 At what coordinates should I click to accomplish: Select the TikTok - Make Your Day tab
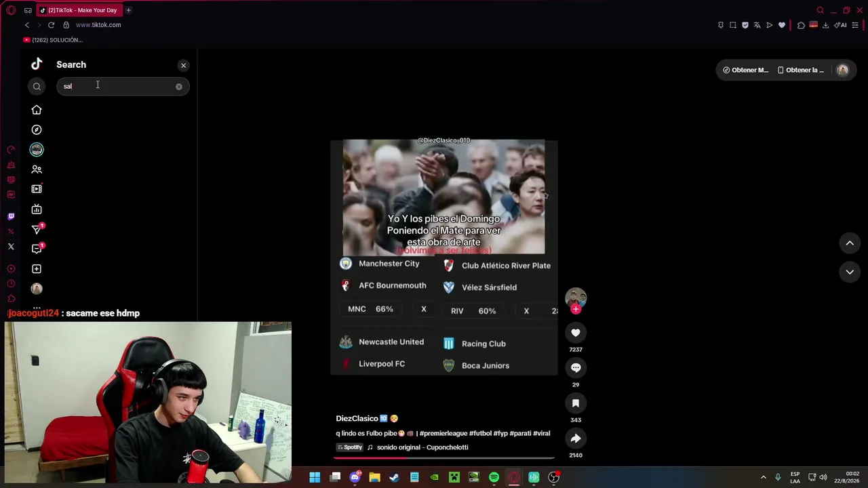point(78,10)
